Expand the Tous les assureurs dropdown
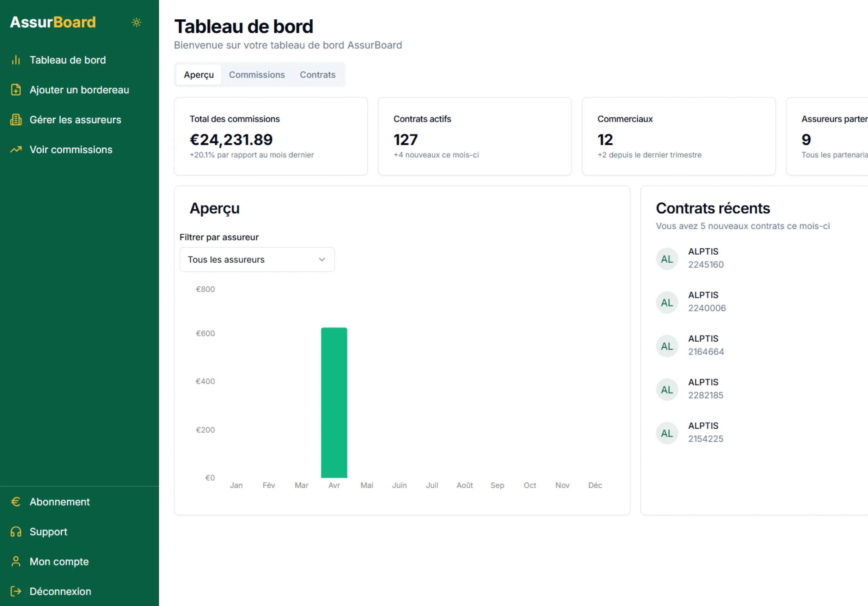Viewport: 868px width, 606px height. (257, 259)
